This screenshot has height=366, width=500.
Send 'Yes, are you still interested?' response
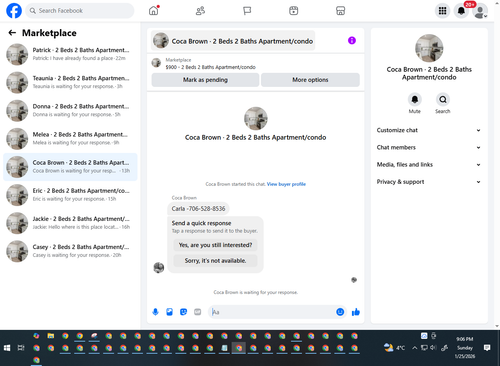pyautogui.click(x=215, y=245)
